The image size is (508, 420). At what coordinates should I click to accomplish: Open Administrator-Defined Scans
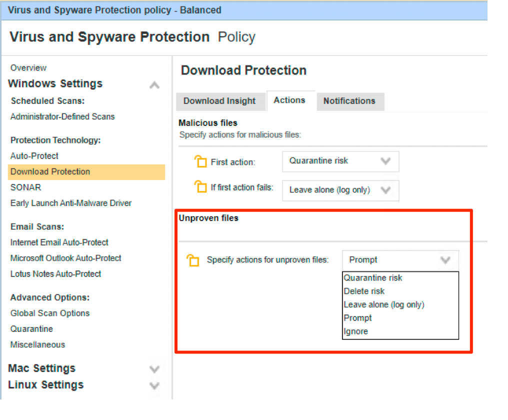click(x=62, y=116)
